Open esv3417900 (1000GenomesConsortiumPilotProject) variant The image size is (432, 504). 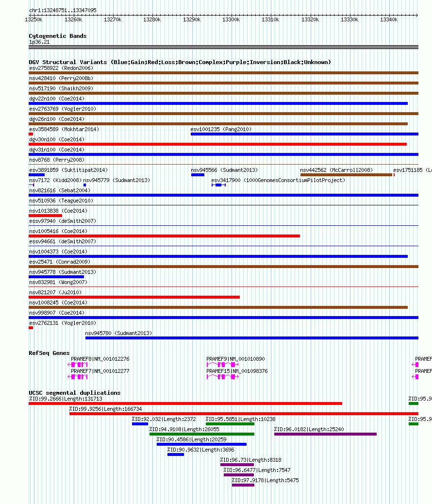[278, 180]
